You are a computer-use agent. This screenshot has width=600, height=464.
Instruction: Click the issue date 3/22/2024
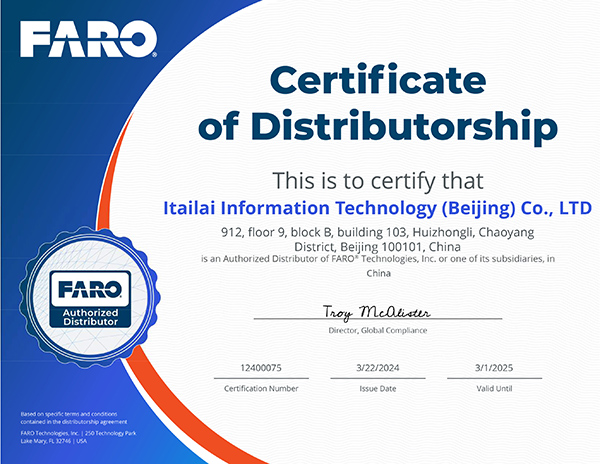click(377, 368)
